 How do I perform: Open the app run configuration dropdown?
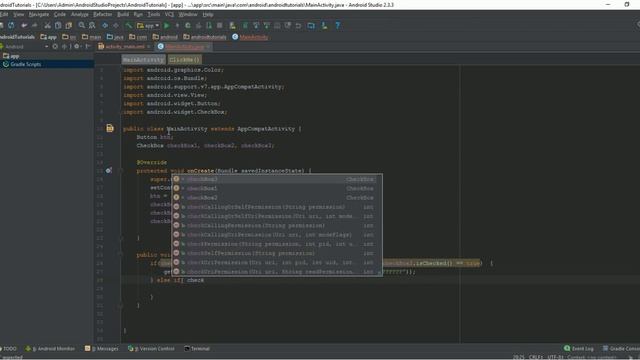(148, 25)
